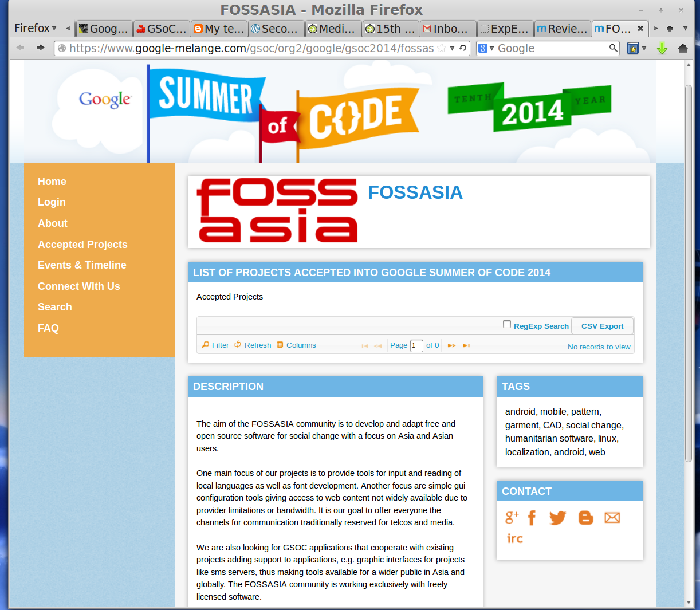This screenshot has width=700, height=610.
Task: List all tabs with the dropdown arrow
Action: [685, 28]
